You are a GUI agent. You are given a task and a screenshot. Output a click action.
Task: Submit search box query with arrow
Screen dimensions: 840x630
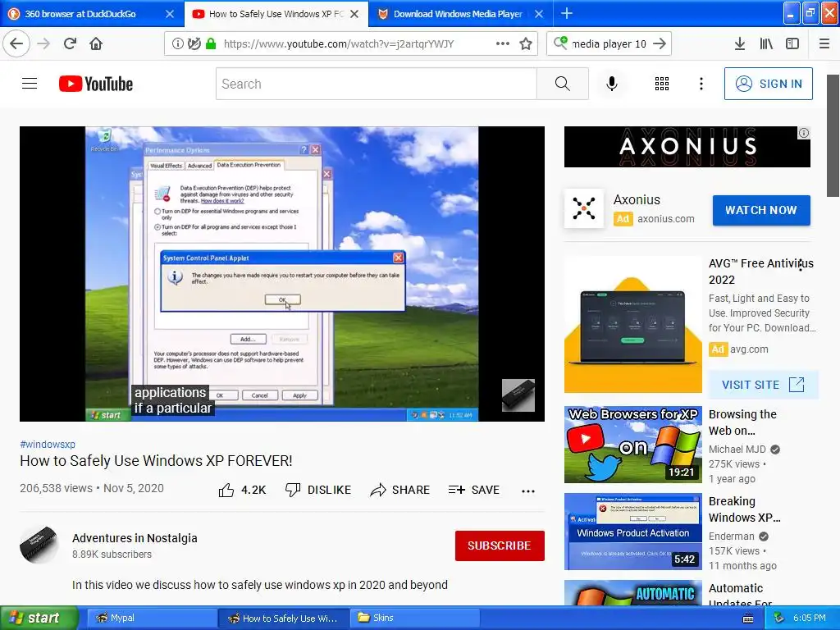pos(660,44)
